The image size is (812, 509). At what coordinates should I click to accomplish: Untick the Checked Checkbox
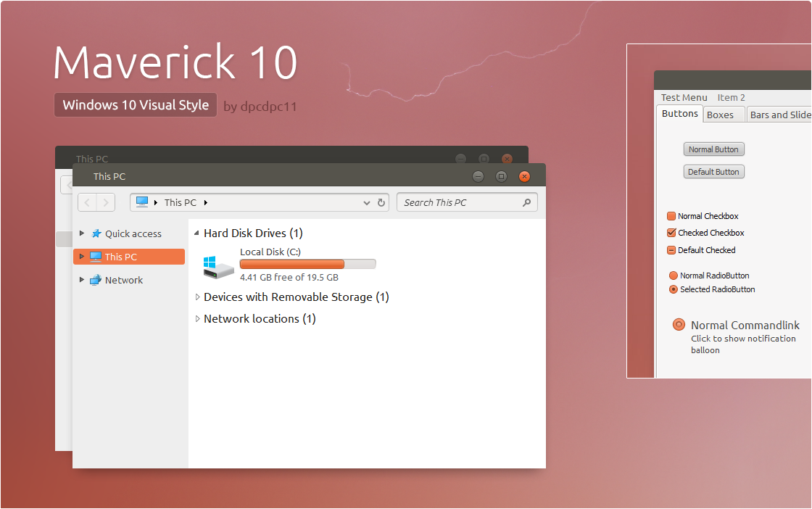(671, 233)
